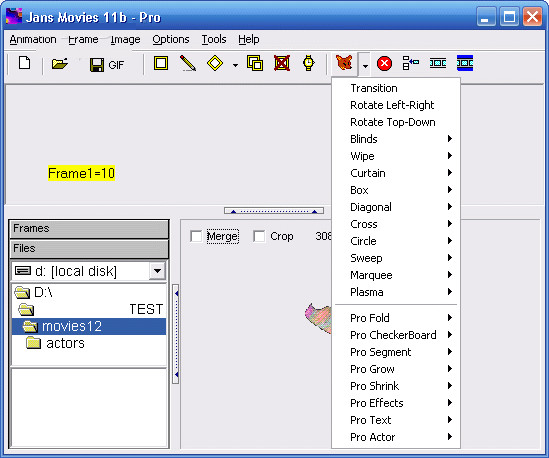This screenshot has height=458, width=549.
Task: Click the Frames panel header button
Action: pyautogui.click(x=89, y=229)
